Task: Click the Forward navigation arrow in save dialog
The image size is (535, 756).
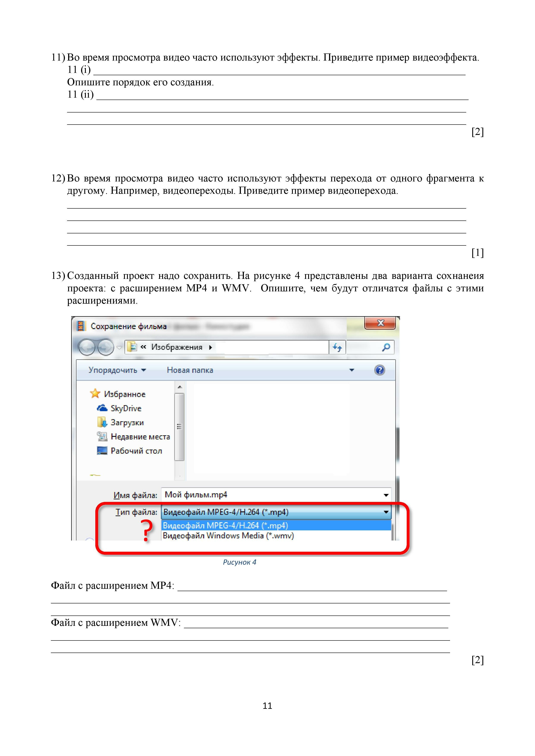Action: [x=105, y=347]
